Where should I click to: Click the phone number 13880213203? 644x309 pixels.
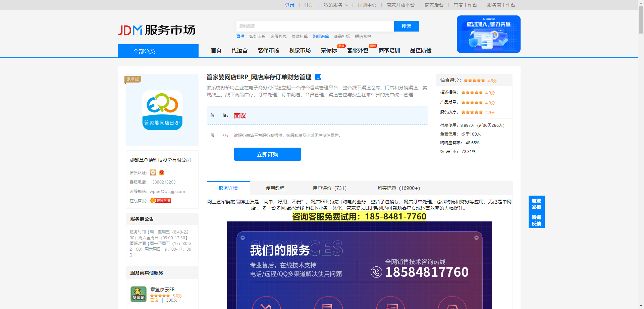(x=163, y=182)
